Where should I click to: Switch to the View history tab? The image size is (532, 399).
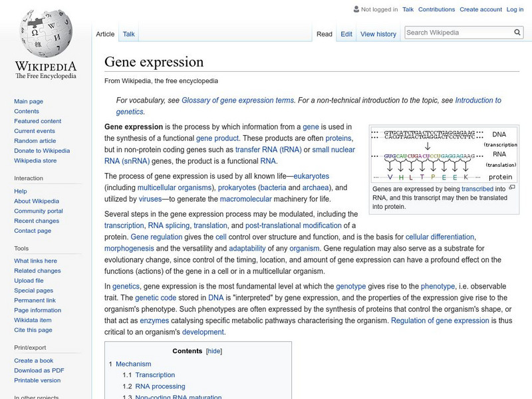click(x=378, y=34)
